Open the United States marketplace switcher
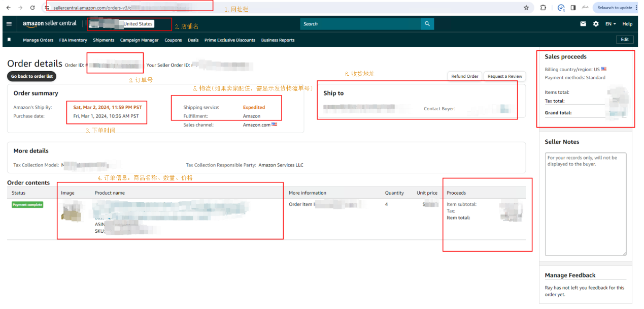The width and height of the screenshot is (644, 309). 138,24
